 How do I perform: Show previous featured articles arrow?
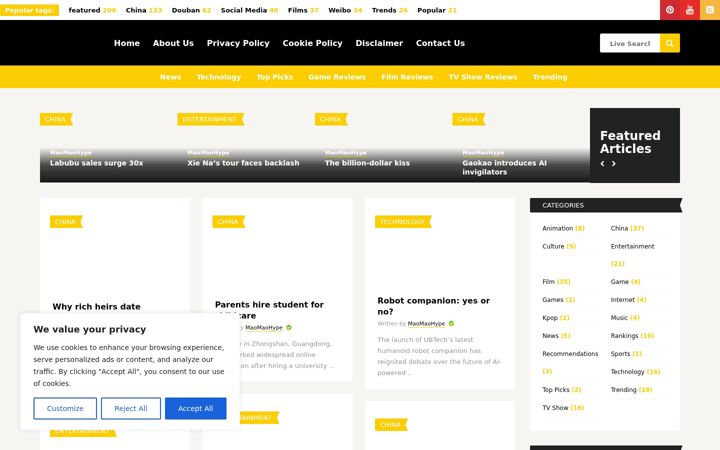click(x=602, y=163)
